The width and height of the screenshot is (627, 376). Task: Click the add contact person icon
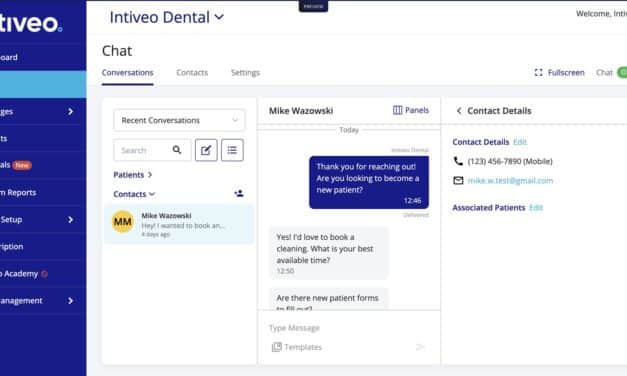point(239,194)
